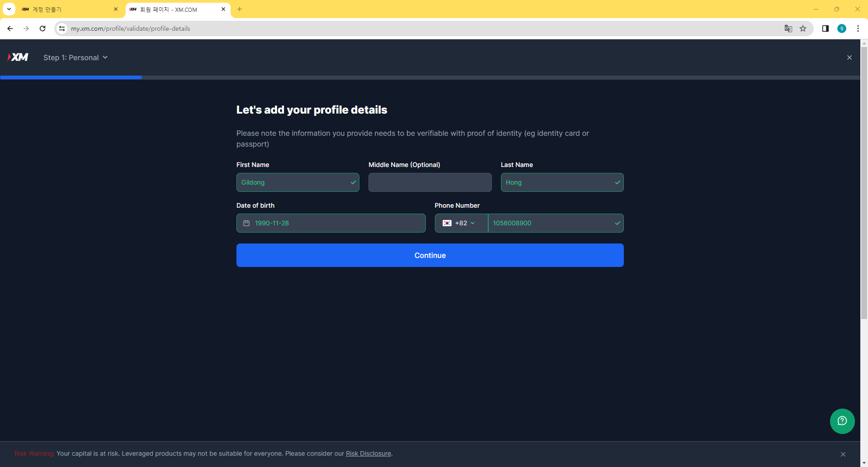Bookmark this page with the star icon

(803, 29)
